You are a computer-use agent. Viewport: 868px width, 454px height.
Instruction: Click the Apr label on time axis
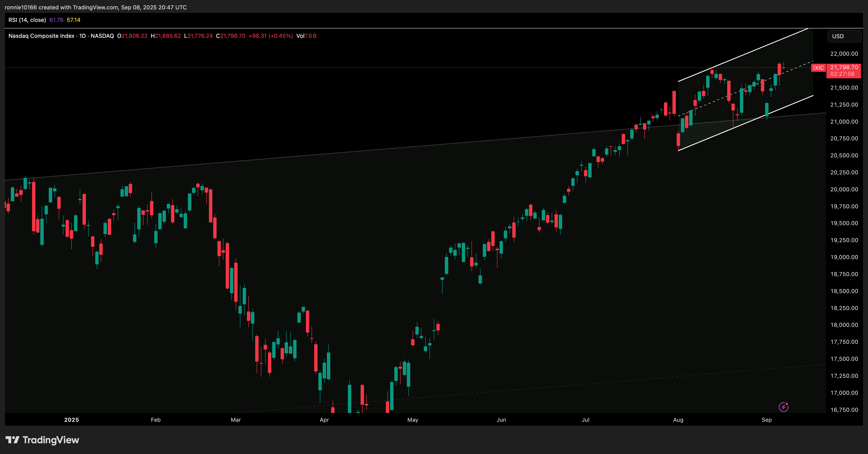click(x=324, y=420)
